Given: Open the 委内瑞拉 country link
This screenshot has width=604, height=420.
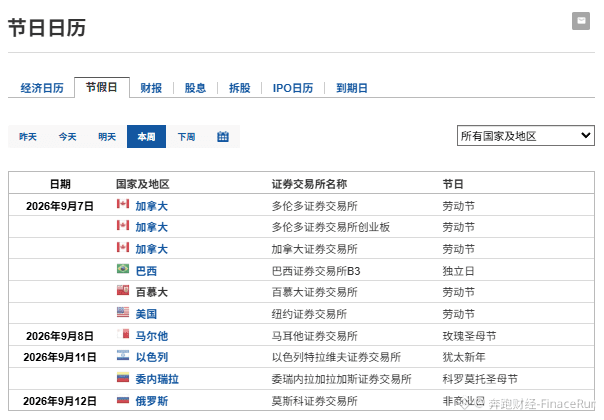Looking at the screenshot, I should [157, 379].
